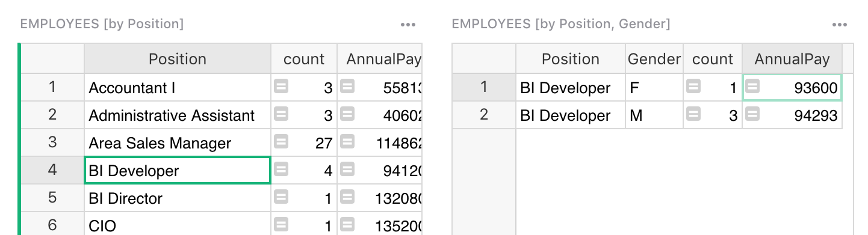The height and width of the screenshot is (235, 868).
Task: Select row number 3 in left table
Action: [x=52, y=142]
